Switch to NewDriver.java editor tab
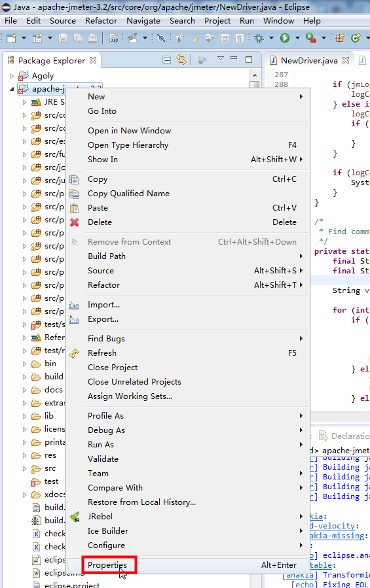 point(309,60)
